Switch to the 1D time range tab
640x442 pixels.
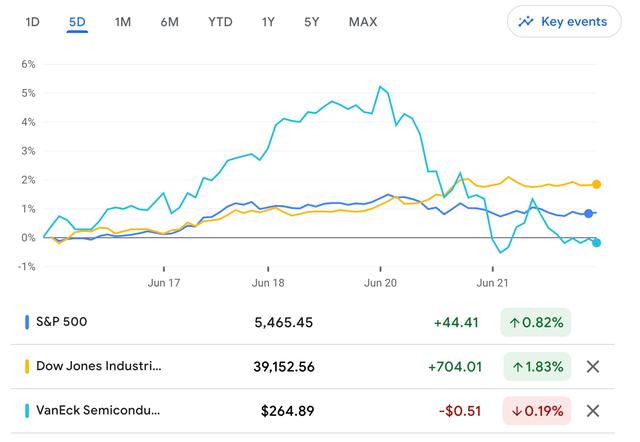[x=33, y=21]
